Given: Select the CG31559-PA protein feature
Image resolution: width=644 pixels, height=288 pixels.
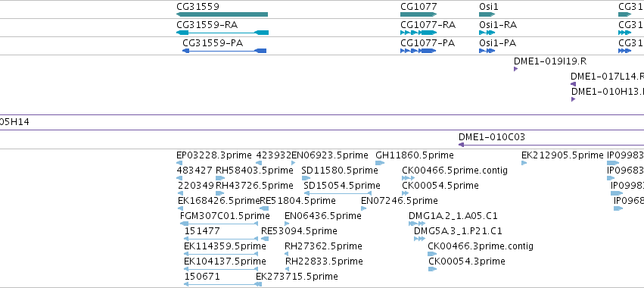Looking at the screenshot, I should (x=224, y=51).
